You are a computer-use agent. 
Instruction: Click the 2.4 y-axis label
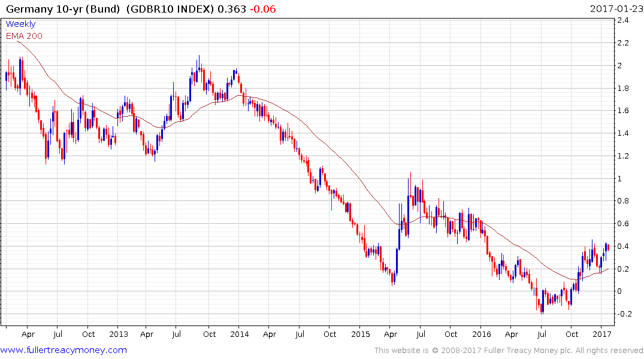tap(622, 20)
